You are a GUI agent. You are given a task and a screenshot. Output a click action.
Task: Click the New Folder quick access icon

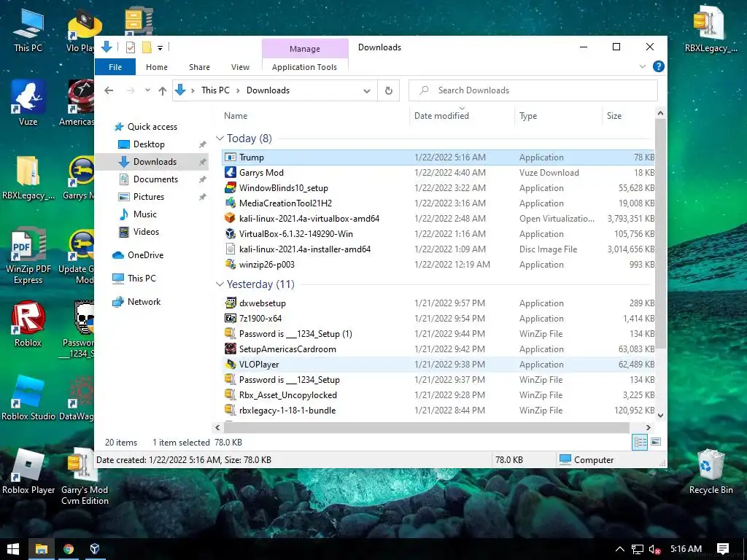tap(147, 47)
